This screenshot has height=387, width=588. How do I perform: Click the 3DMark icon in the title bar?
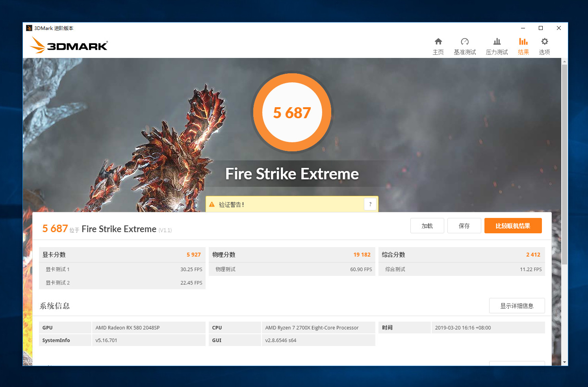tap(29, 28)
